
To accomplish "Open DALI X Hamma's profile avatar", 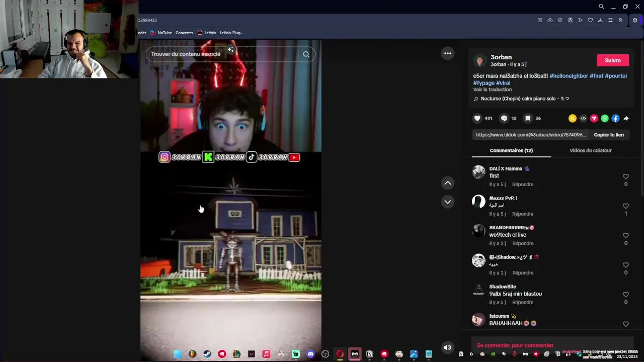I will click(x=478, y=172).
